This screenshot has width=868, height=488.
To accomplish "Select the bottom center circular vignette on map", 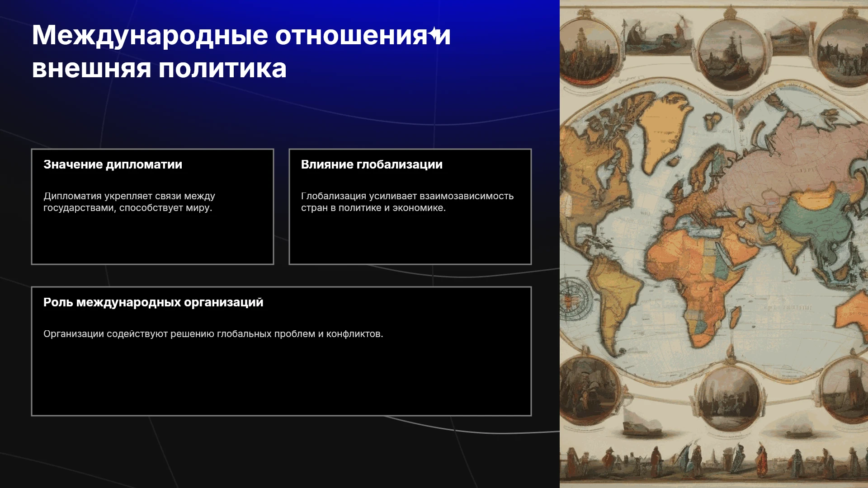I will pos(730,399).
